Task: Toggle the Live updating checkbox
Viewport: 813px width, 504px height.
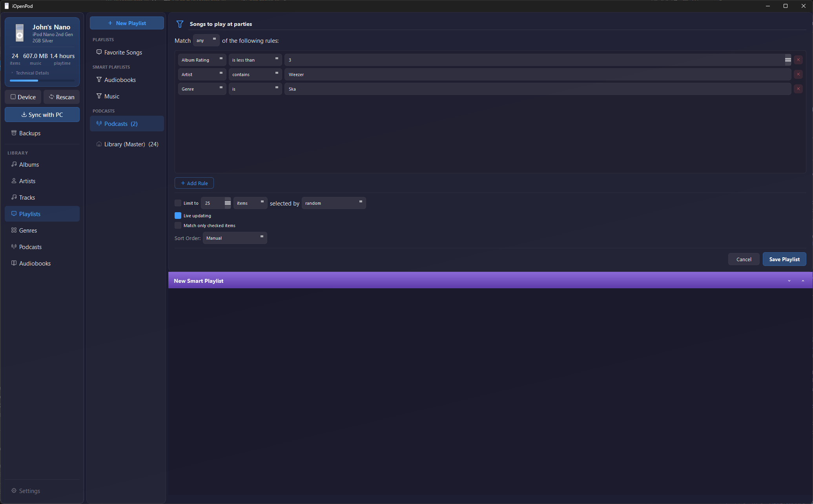Action: [178, 216]
